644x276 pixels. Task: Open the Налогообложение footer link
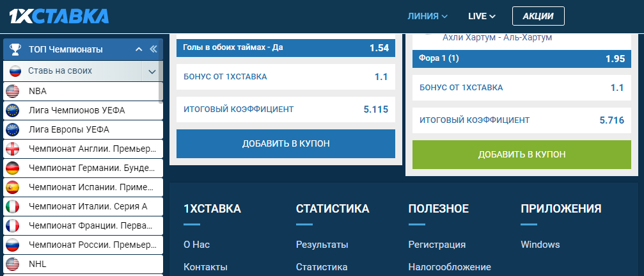[450, 267]
